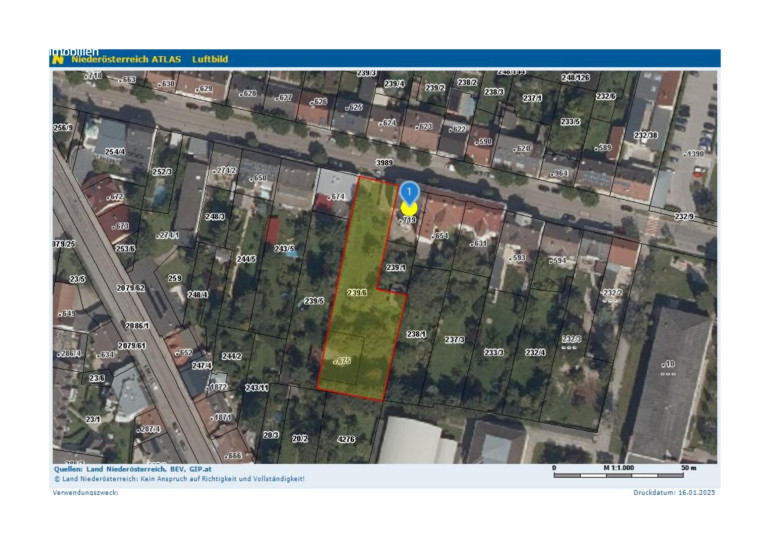The width and height of the screenshot is (770, 545).
Task: Click the blue location marker numbered 1
Action: point(409,192)
